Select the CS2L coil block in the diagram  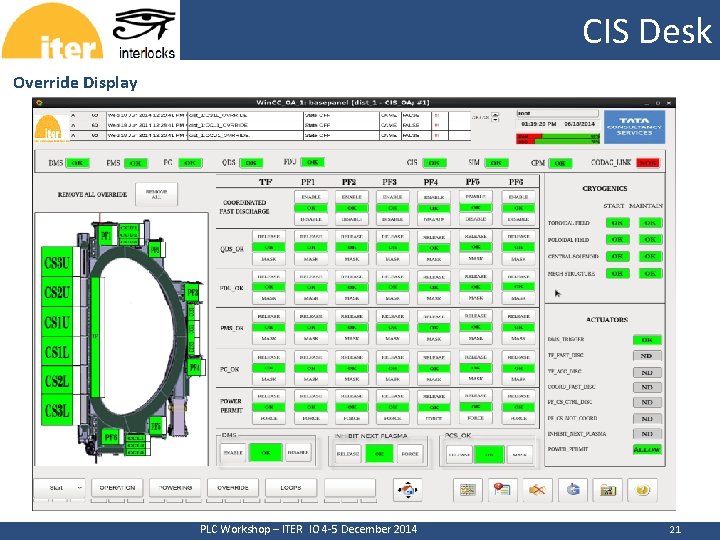(x=57, y=380)
